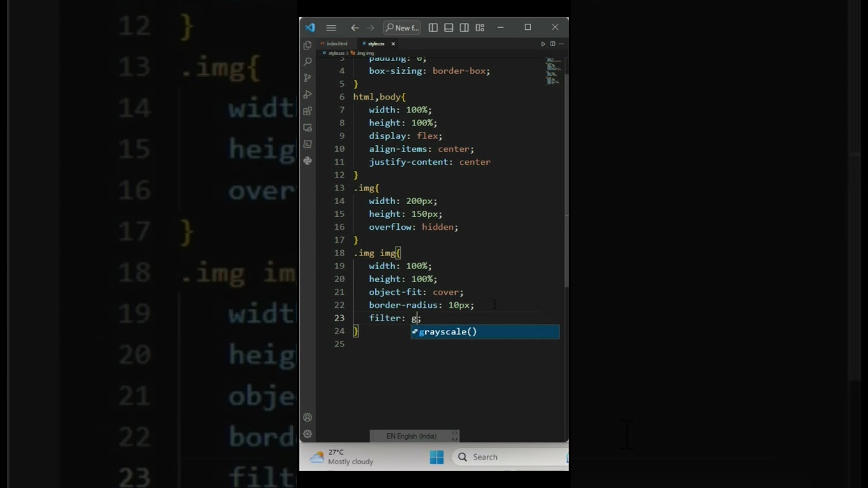The image size is (868, 488).
Task: Click the command center search box
Action: point(401,28)
